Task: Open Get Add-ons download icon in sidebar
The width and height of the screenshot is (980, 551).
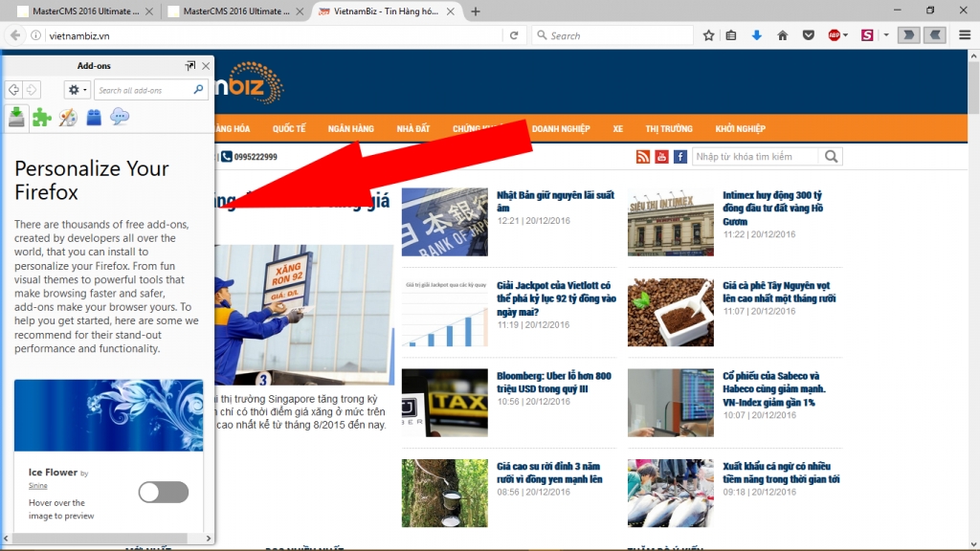Action: 17,117
